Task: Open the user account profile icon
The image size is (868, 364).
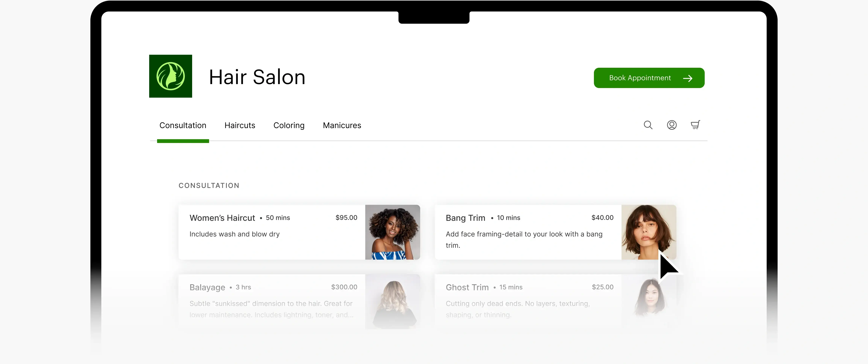Action: [x=672, y=125]
